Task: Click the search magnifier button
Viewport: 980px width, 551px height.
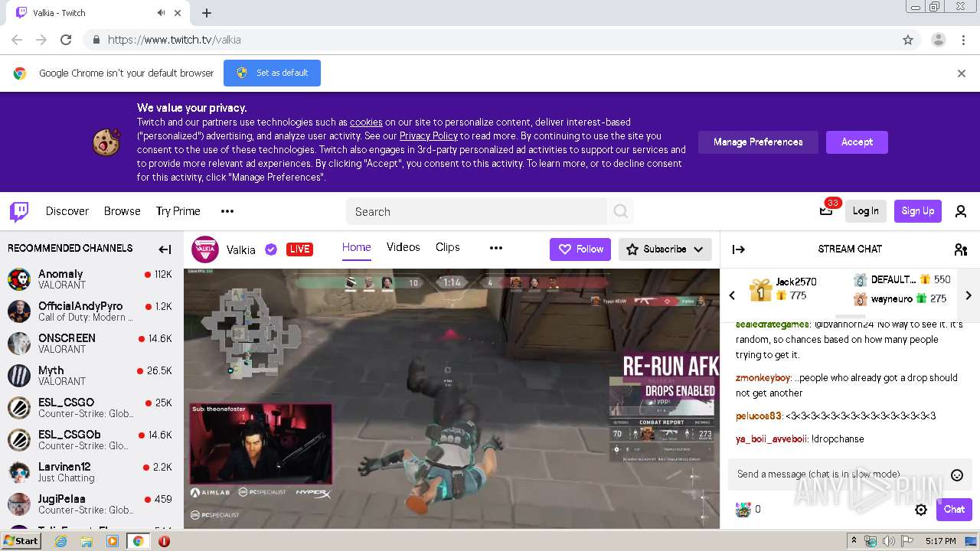Action: coord(621,211)
